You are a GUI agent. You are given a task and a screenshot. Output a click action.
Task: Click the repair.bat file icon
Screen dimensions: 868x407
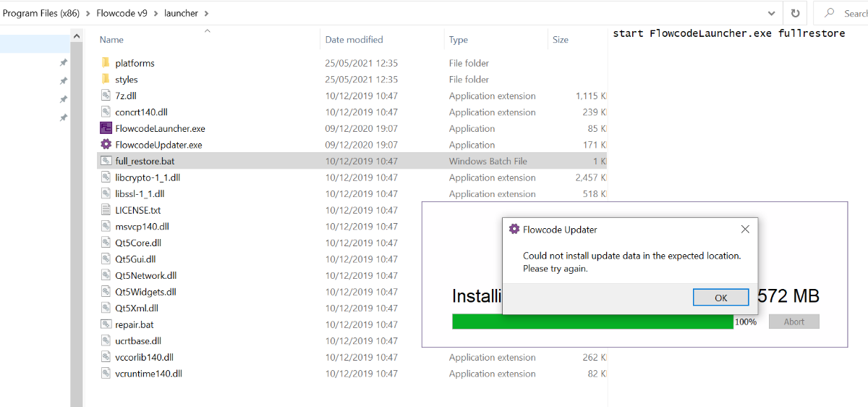click(106, 324)
